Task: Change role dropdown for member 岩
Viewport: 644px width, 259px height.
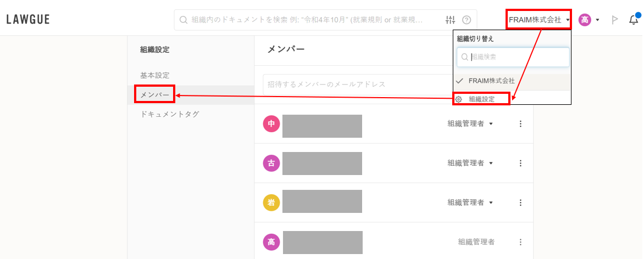Action: point(470,203)
